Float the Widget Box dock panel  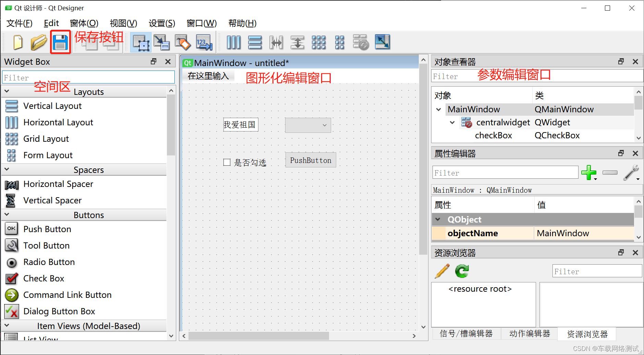point(154,61)
